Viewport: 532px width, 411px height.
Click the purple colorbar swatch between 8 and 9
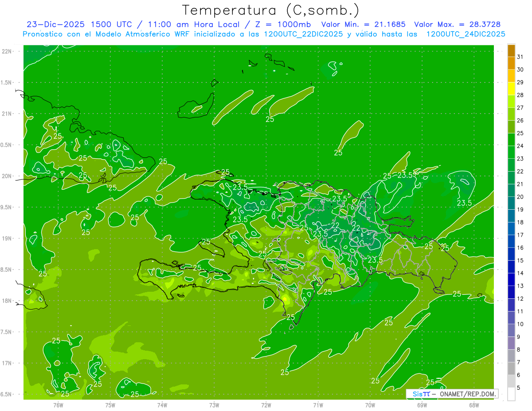[511, 343]
